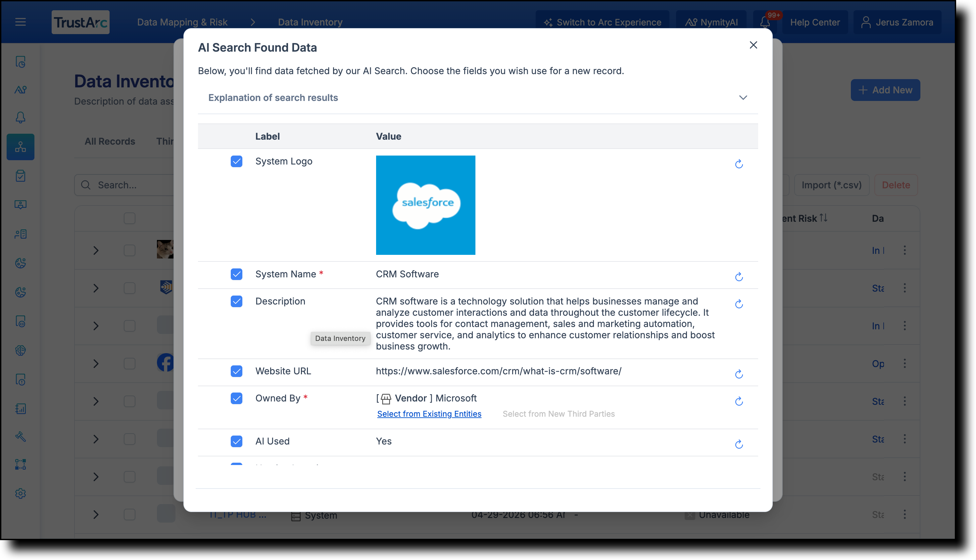976x560 pixels.
Task: Tick the select-all checkbox in table header
Action: coord(130,218)
